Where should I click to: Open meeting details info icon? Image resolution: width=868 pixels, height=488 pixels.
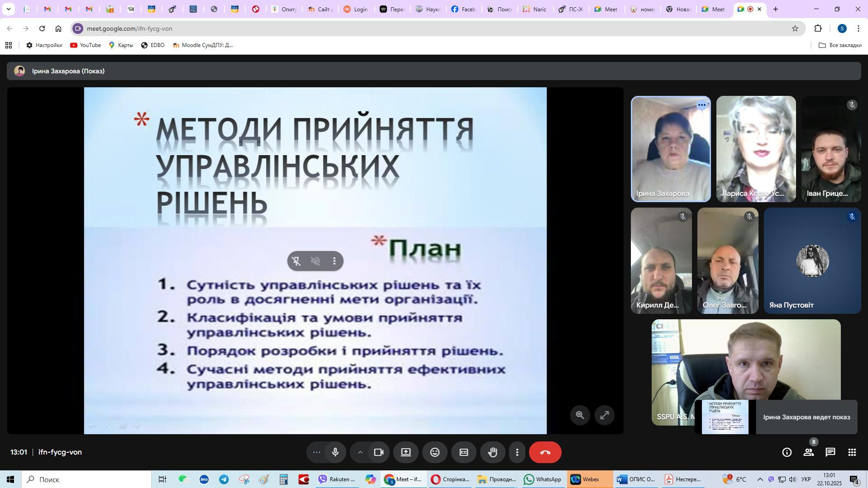click(x=787, y=452)
